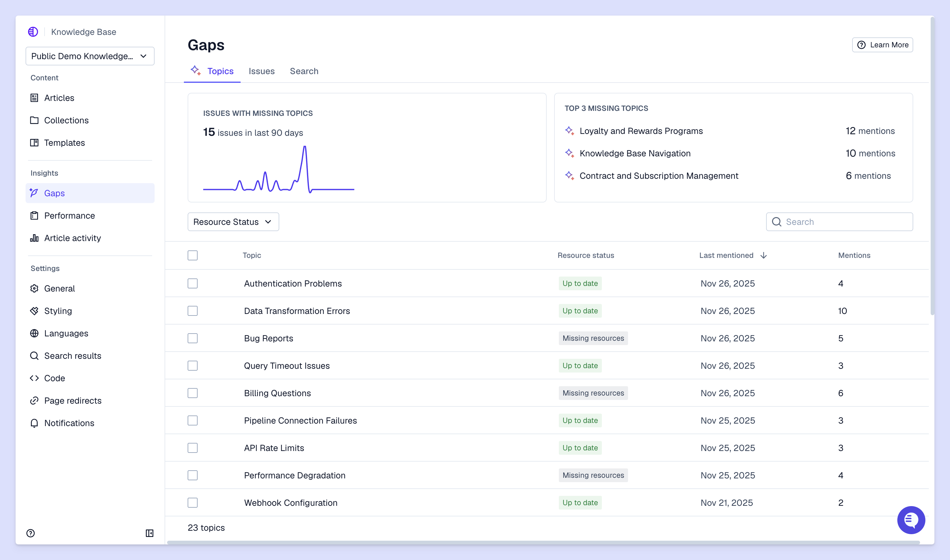Open Public Demo Knowledge base selector

click(x=90, y=56)
